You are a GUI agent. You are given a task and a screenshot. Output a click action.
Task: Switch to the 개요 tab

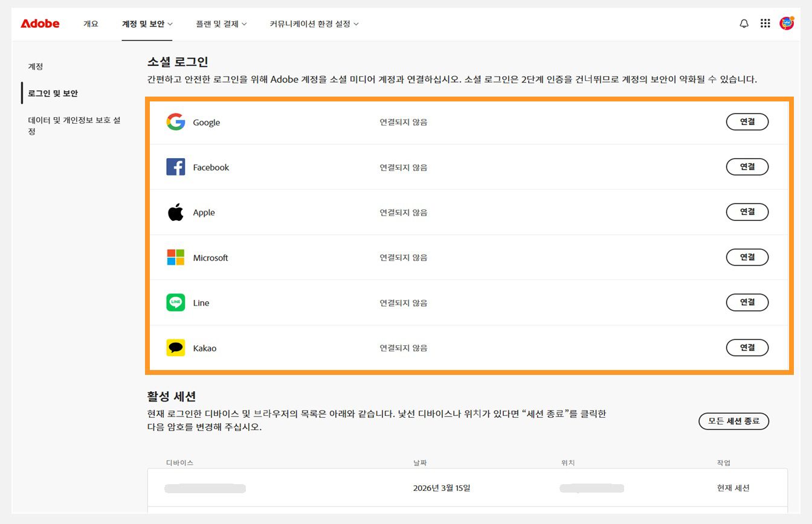click(91, 24)
